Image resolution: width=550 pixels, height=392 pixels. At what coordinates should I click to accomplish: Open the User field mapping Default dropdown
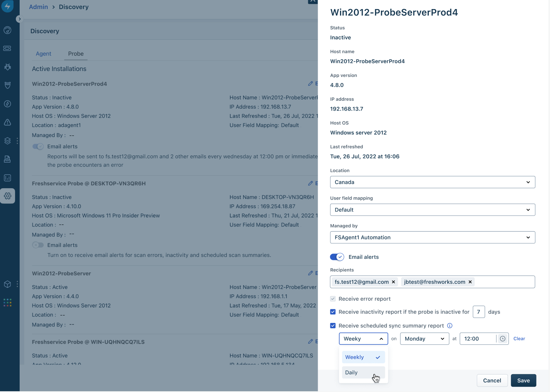point(433,210)
